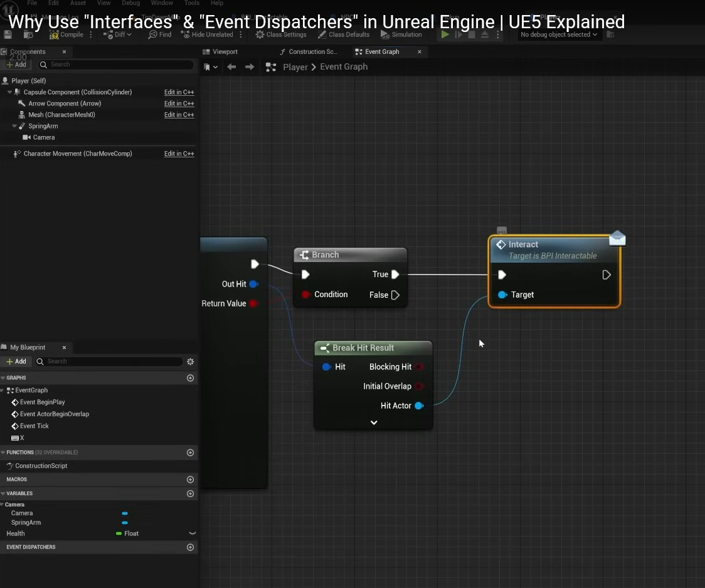Click the graph navigate forward arrow
This screenshot has width=705, height=588.
tap(250, 67)
